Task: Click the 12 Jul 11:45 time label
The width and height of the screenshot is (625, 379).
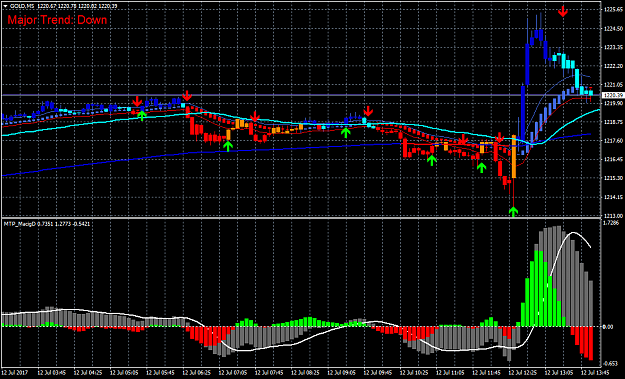Action: coord(487,373)
